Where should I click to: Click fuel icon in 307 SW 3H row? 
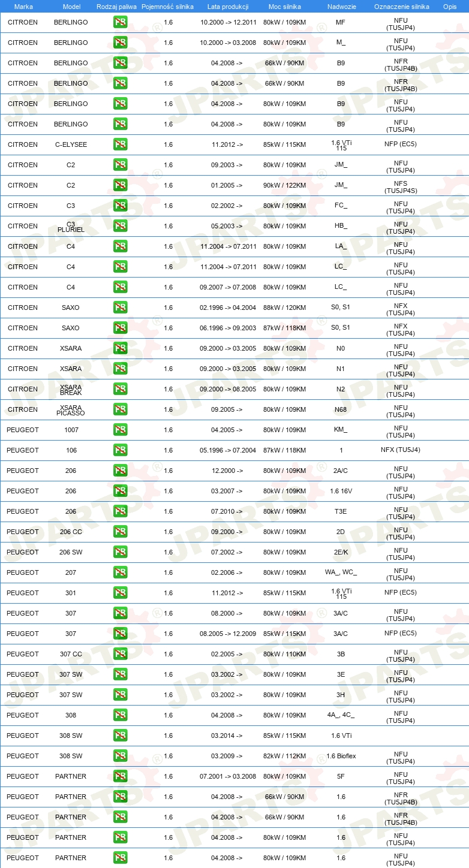[x=120, y=695]
